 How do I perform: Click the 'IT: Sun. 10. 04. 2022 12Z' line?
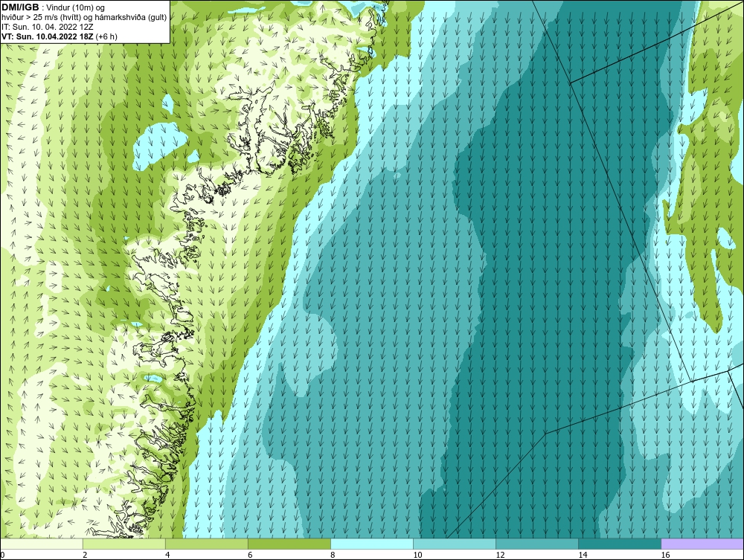[x=47, y=27]
